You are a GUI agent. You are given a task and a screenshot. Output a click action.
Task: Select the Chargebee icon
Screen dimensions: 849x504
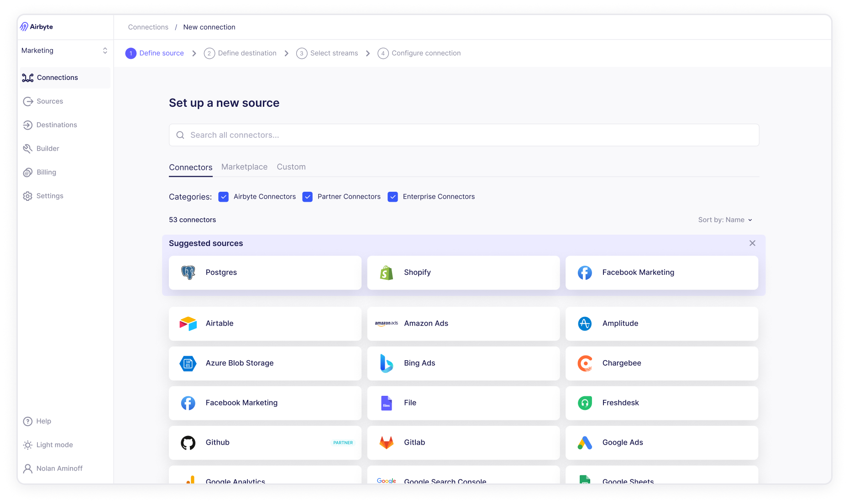(x=585, y=363)
